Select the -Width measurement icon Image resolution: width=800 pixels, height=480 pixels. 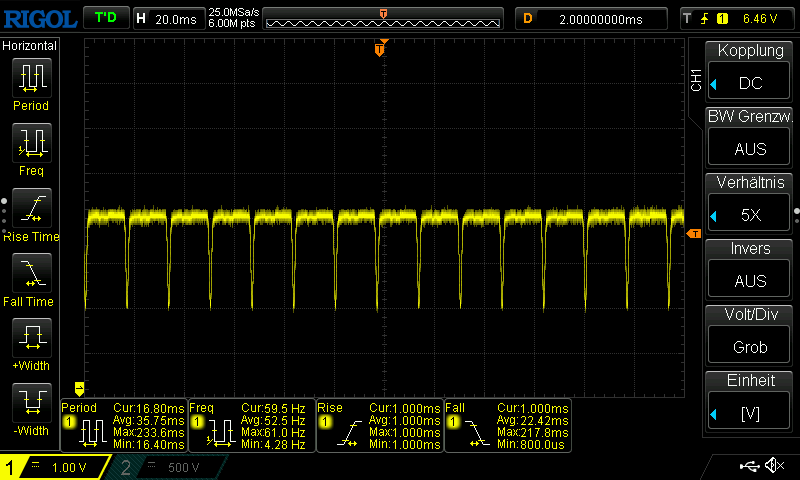32,402
